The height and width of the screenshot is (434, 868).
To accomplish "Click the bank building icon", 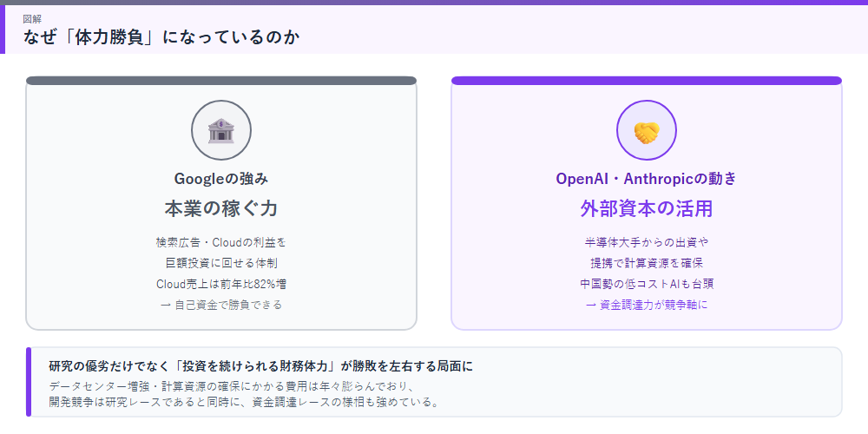I will [220, 130].
